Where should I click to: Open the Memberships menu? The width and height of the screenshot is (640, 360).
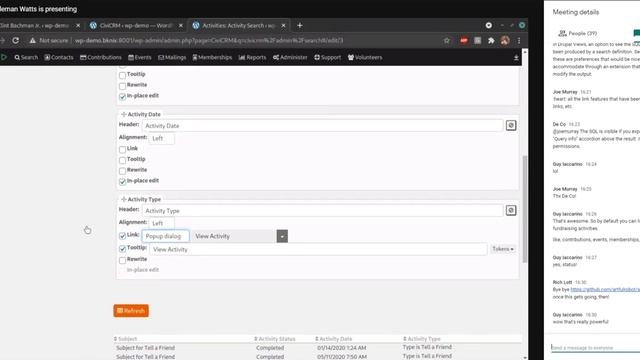click(212, 58)
